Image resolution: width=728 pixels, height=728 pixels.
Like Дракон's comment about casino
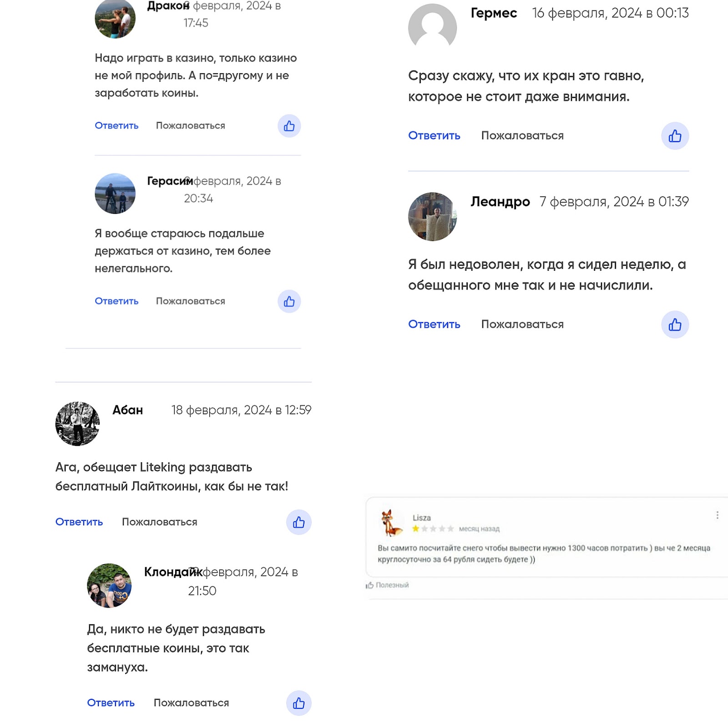coord(289,126)
